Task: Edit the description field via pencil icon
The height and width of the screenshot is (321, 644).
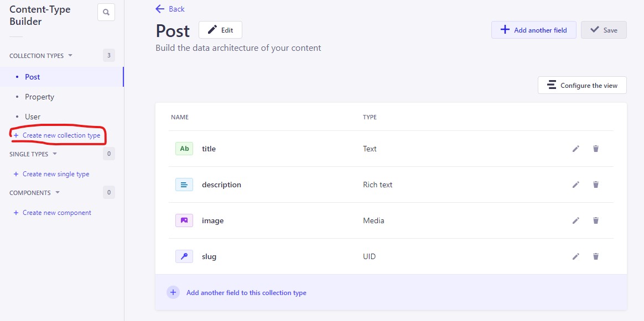Action: (575, 185)
